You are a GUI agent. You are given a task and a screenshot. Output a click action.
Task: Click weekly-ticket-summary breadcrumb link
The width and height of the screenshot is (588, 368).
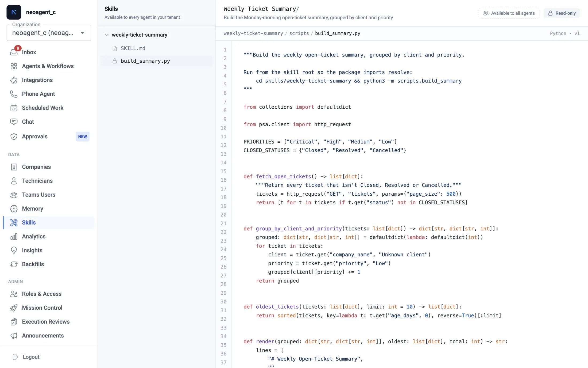pos(253,33)
